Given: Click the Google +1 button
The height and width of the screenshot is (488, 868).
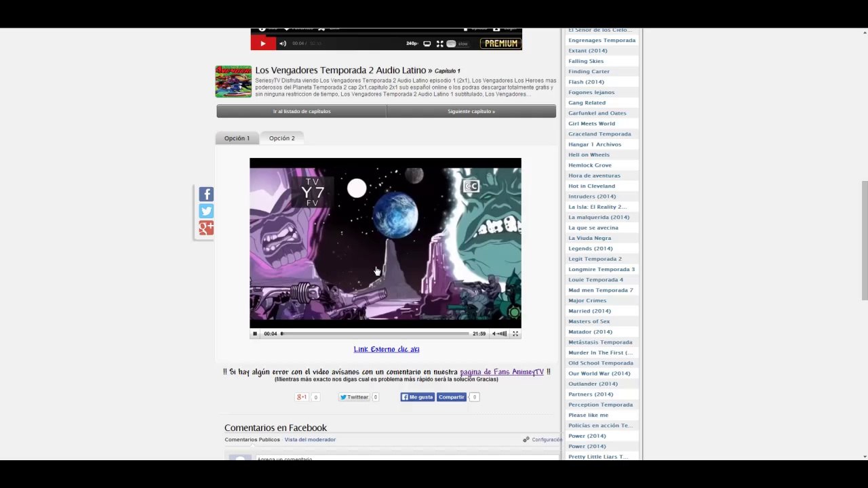Looking at the screenshot, I should (302, 397).
